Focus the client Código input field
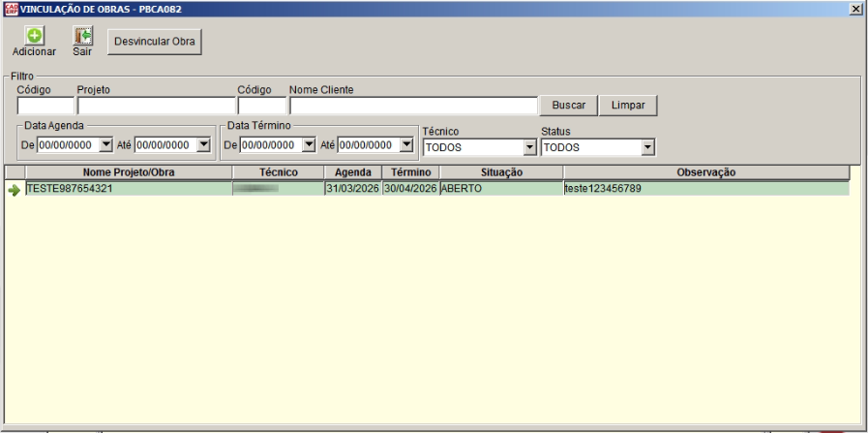Viewport: 868px width, 433px height. (x=262, y=106)
